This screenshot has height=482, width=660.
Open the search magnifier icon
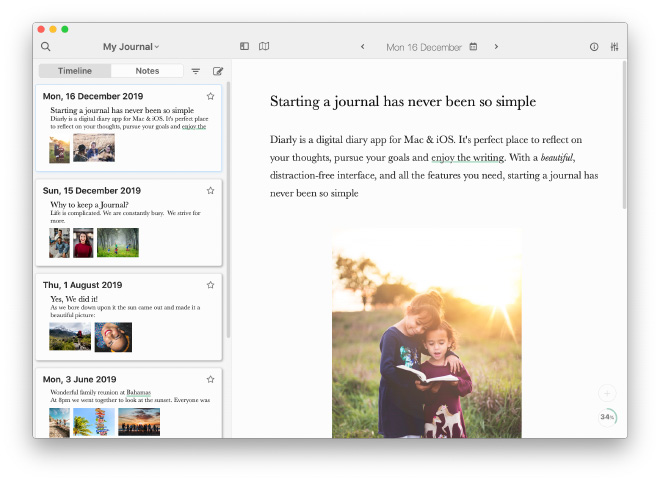tap(45, 47)
